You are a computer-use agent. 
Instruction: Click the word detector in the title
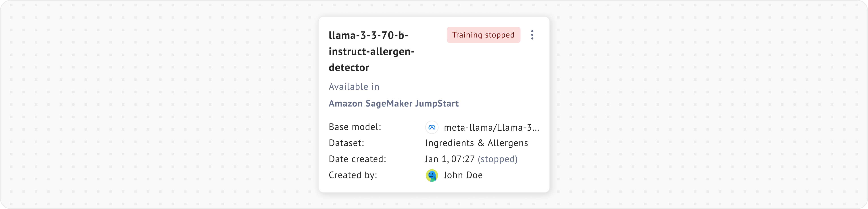349,68
